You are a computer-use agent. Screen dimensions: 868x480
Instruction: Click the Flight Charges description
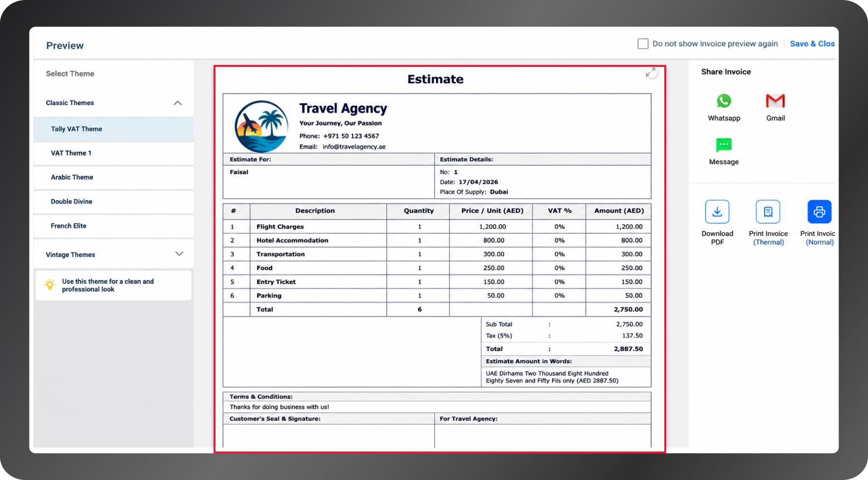[280, 227]
